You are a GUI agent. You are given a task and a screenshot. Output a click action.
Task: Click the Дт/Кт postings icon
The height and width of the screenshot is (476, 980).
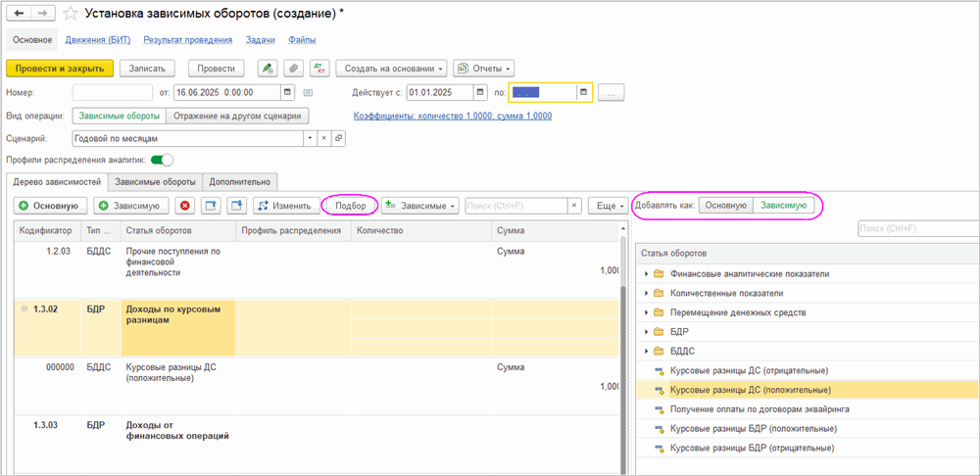click(x=319, y=69)
